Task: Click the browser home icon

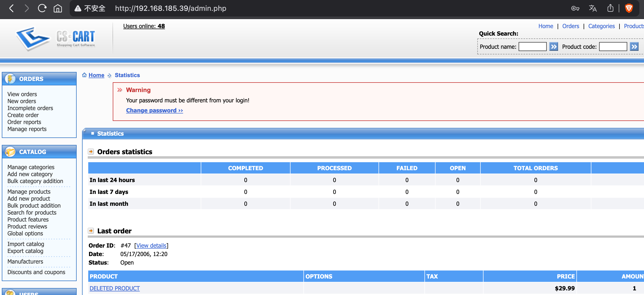Action: pyautogui.click(x=58, y=9)
